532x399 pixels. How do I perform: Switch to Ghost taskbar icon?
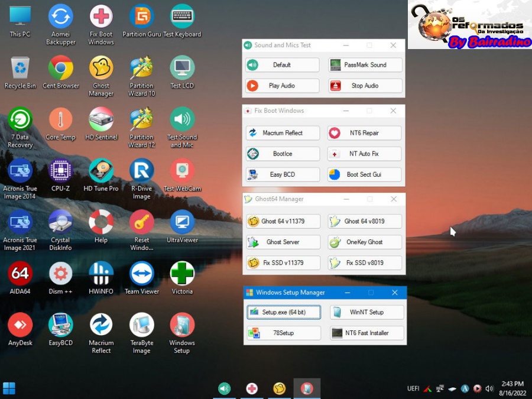pyautogui.click(x=279, y=388)
